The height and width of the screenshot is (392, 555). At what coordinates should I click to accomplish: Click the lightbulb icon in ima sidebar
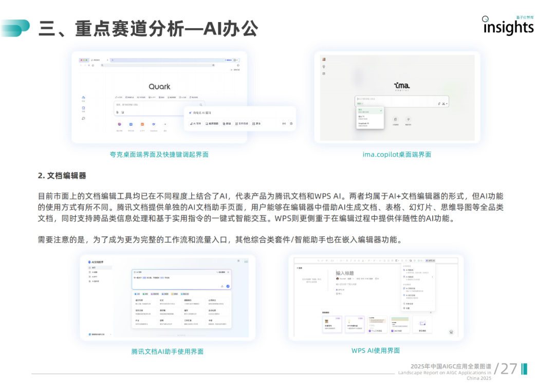click(324, 66)
